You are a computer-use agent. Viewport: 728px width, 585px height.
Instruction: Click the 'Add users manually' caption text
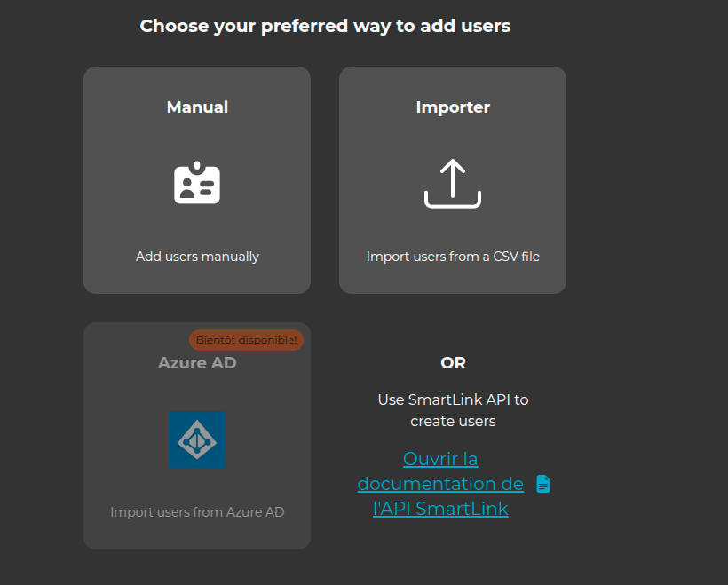tap(196, 256)
